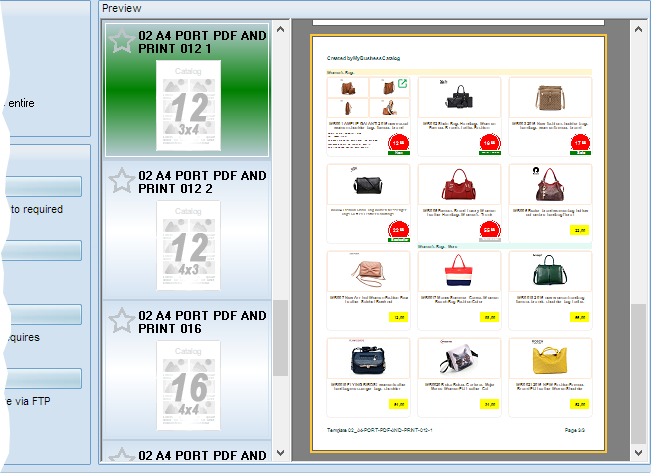Open the green external link icon on first bag
The image size is (651, 473).
click(x=402, y=83)
